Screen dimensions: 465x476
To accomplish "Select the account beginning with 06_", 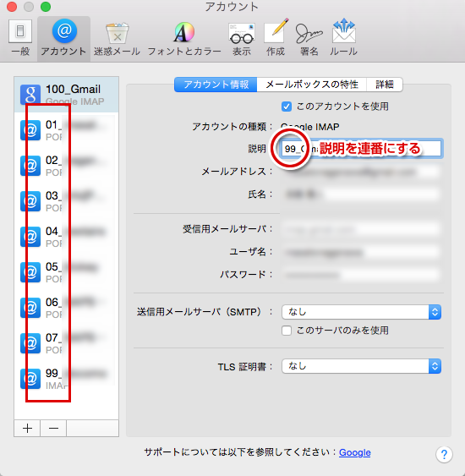I will coord(67,308).
